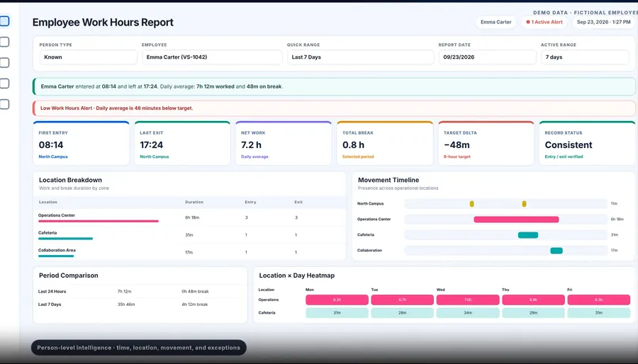Click the 0h 48m break value
The width and height of the screenshot is (638, 364).
[x=195, y=291]
